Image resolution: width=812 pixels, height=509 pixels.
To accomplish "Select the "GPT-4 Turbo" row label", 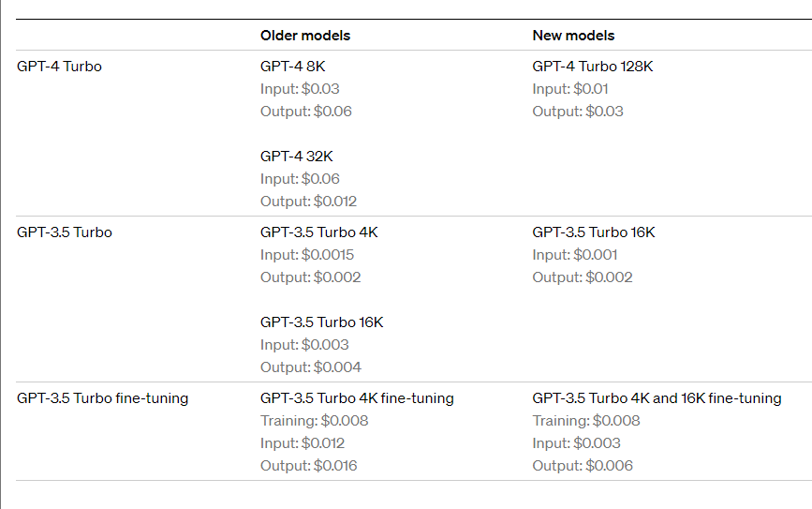I will [59, 67].
